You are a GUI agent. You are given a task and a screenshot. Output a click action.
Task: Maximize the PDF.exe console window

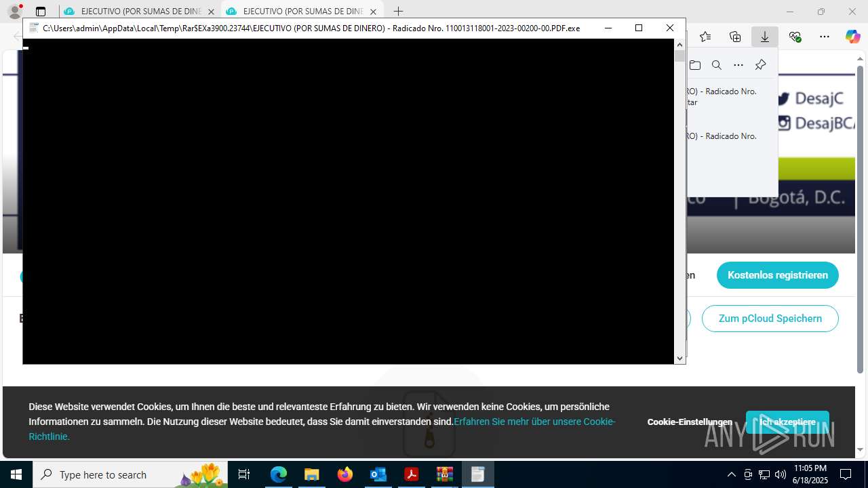click(x=638, y=28)
